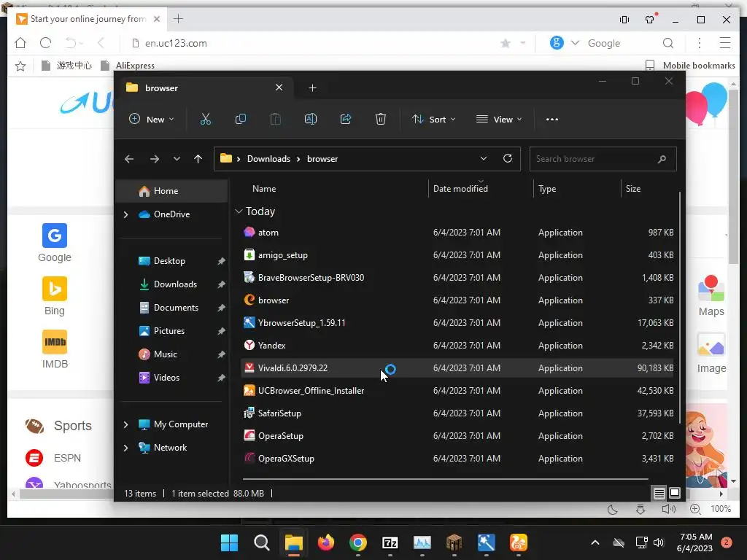This screenshot has width=747, height=560.
Task: Switch to details view icon in status bar
Action: [659, 494]
